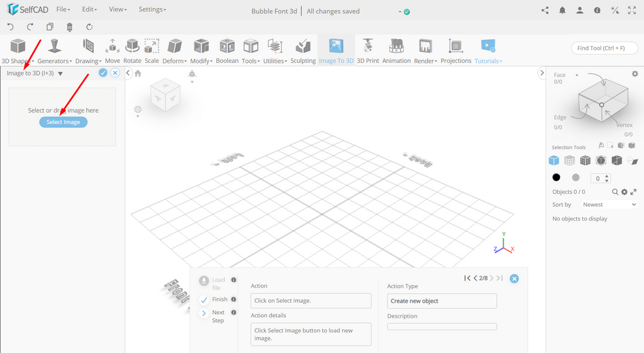The image size is (644, 353).
Task: Click the SelfCAD logo
Action: (28, 9)
